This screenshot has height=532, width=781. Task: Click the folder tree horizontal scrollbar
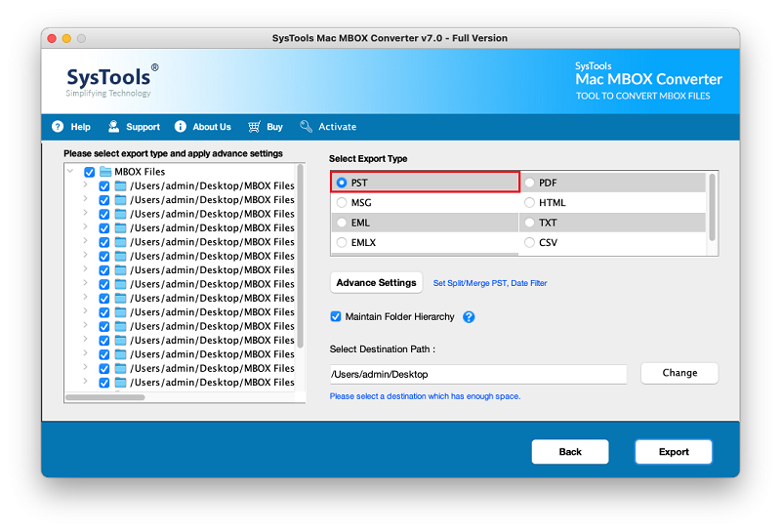[105, 397]
